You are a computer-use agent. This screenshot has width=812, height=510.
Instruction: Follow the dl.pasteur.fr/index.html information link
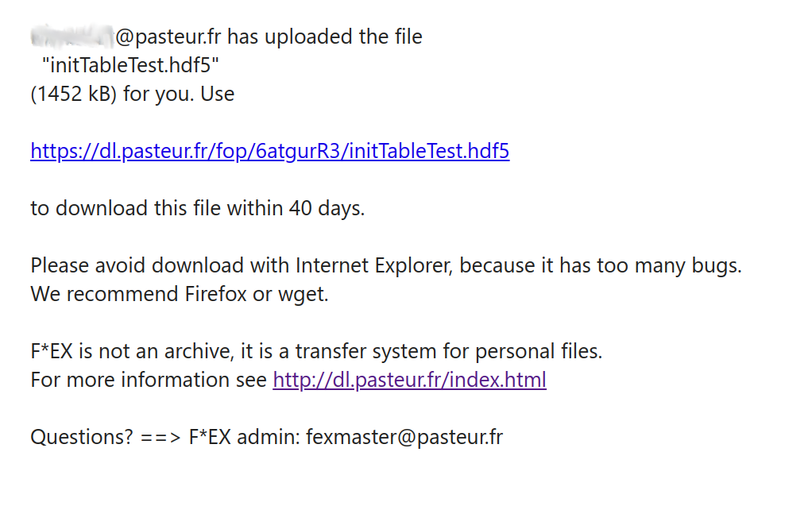409,380
